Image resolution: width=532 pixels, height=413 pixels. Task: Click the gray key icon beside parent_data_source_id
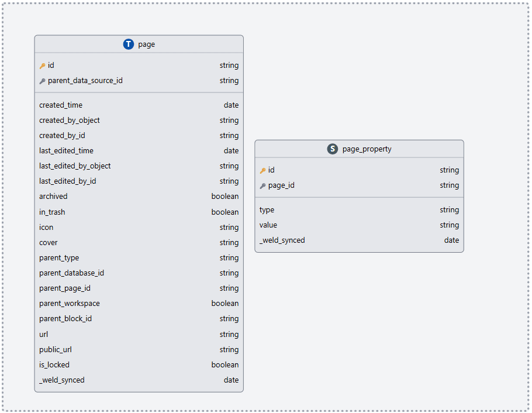(42, 81)
